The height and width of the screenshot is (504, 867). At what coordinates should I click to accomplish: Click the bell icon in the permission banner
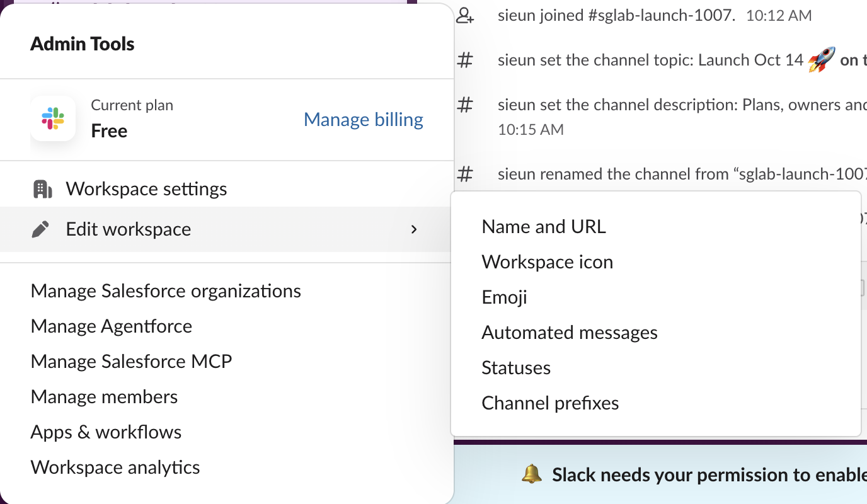click(x=532, y=474)
